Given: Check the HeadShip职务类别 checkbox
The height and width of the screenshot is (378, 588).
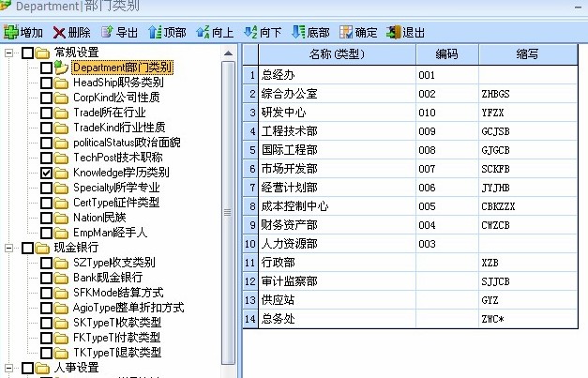Looking at the screenshot, I should point(46,83).
